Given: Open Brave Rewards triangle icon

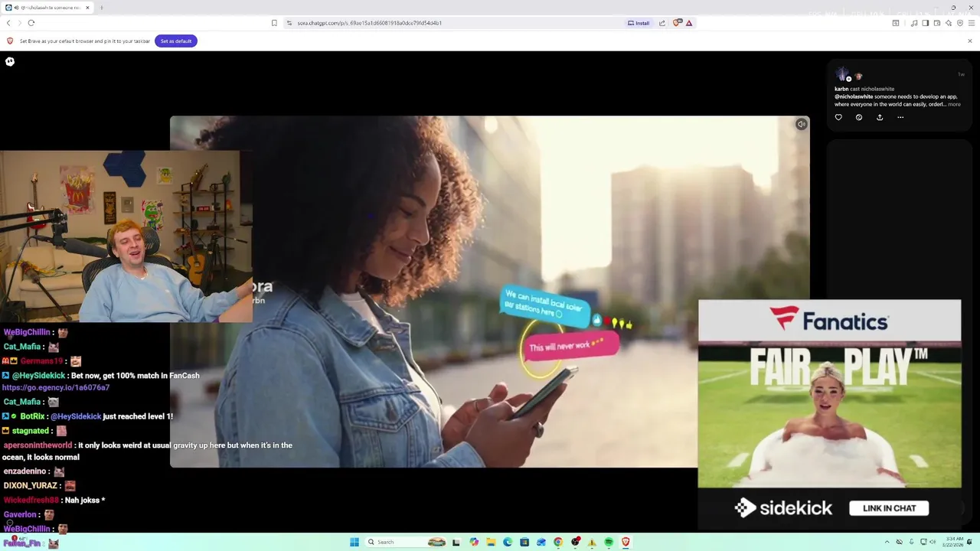Looking at the screenshot, I should point(689,23).
